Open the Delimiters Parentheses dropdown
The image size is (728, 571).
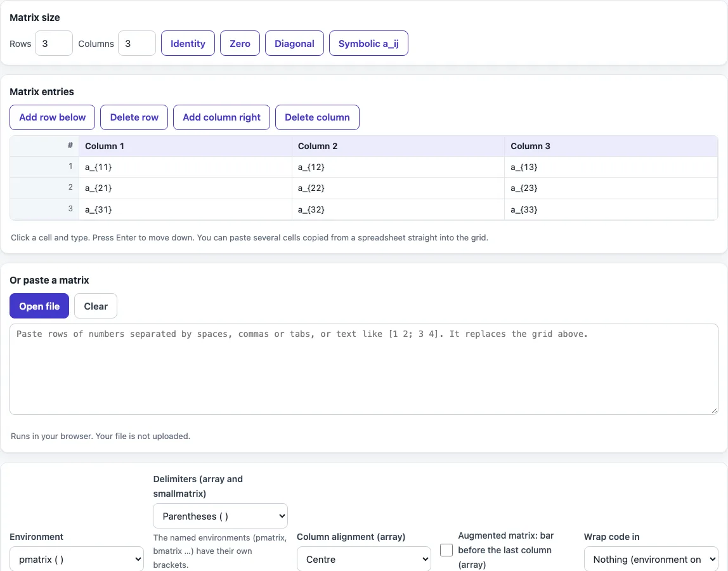click(220, 516)
